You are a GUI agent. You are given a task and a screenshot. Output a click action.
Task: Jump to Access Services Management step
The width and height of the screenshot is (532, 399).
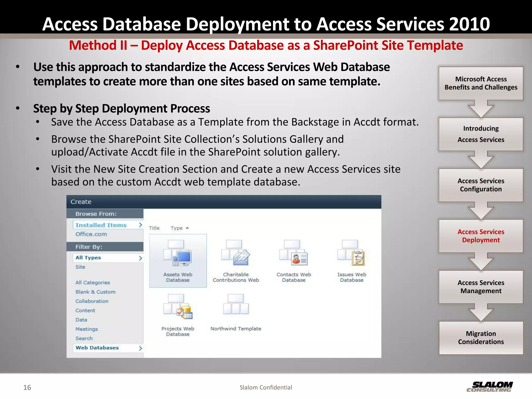click(x=481, y=287)
